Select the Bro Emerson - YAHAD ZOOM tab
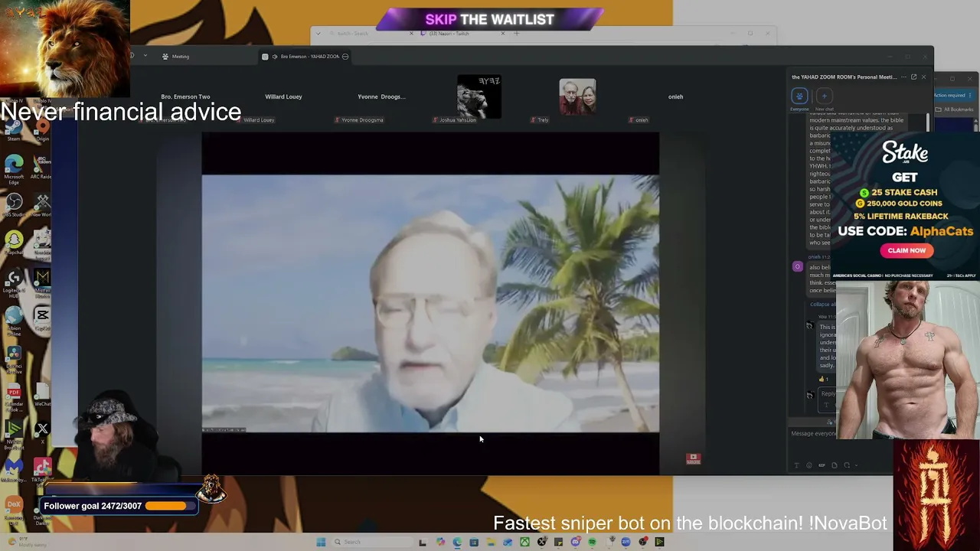This screenshot has height=551, width=980. coord(306,56)
